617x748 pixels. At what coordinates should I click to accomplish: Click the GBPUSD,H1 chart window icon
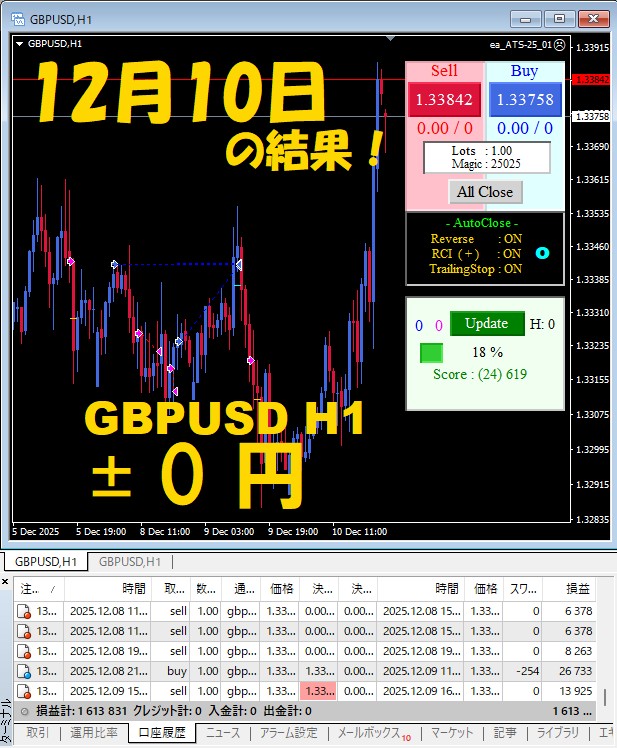coord(18,19)
